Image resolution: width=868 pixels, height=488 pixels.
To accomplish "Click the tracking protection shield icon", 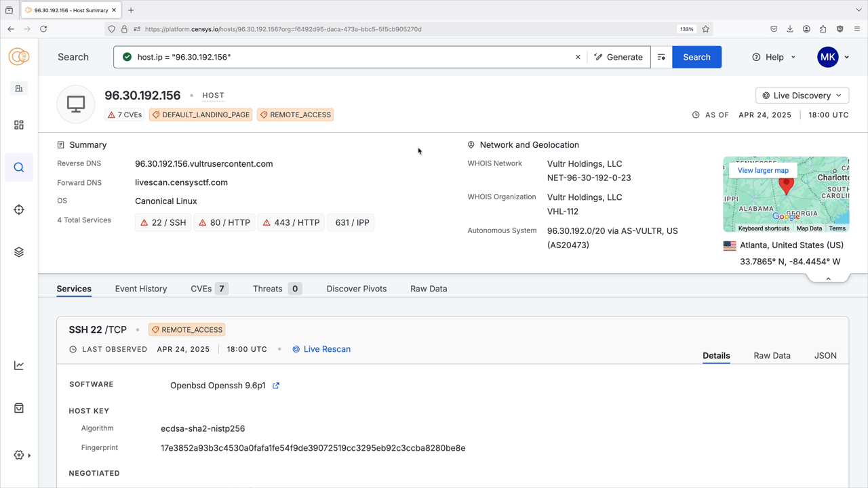I will point(111,29).
